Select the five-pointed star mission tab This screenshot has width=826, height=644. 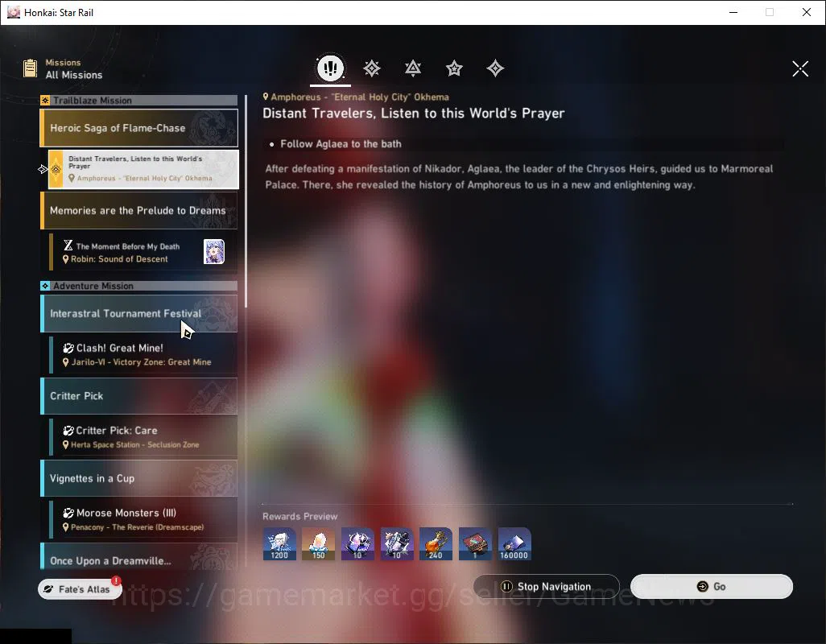[454, 68]
